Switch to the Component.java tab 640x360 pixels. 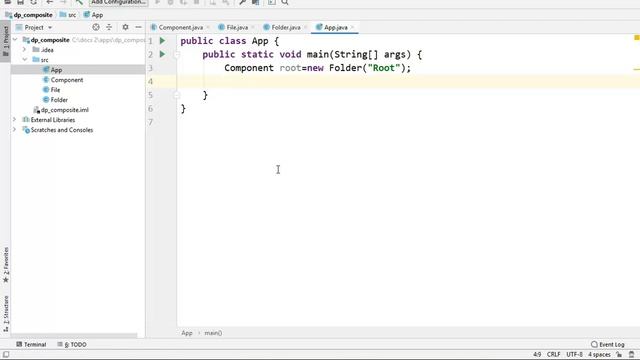[x=177, y=27]
